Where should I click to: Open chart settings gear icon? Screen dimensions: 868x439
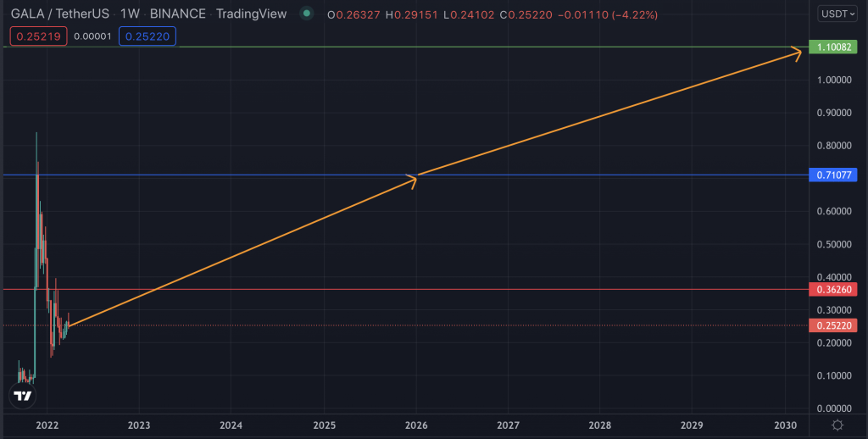(x=837, y=425)
